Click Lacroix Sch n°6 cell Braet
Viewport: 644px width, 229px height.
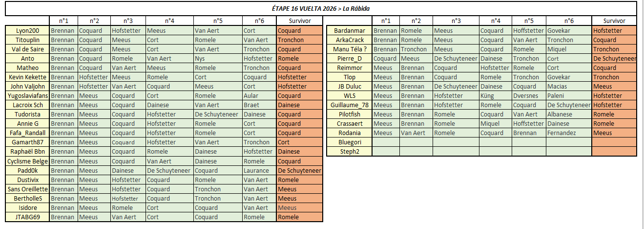click(259, 105)
